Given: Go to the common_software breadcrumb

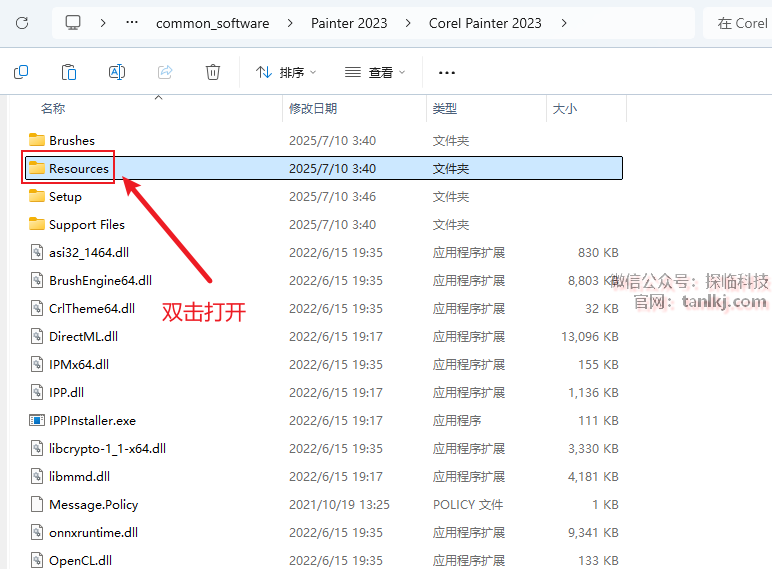Looking at the screenshot, I should pyautogui.click(x=213, y=23).
